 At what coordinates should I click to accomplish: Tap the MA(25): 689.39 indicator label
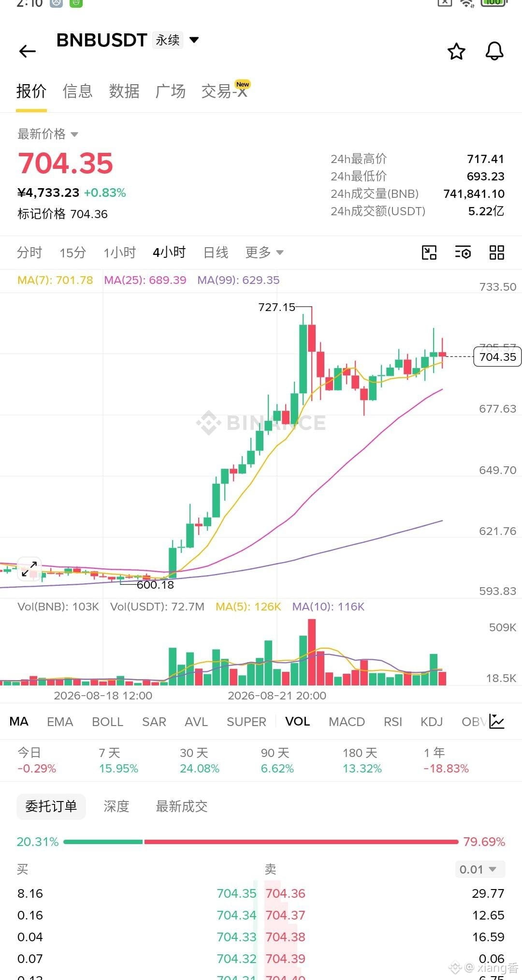(x=145, y=280)
